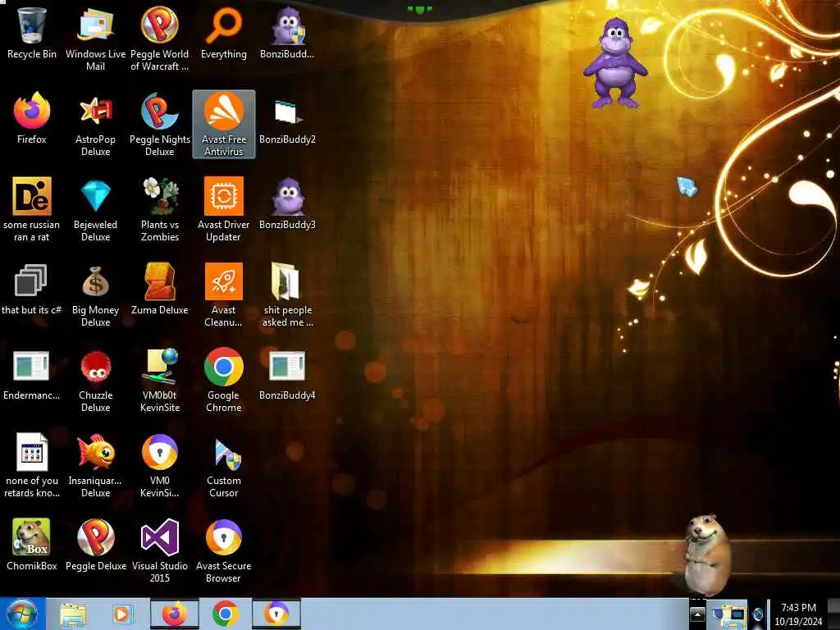Select the ChomikBox desktop icon
The height and width of the screenshot is (630, 840).
(32, 546)
